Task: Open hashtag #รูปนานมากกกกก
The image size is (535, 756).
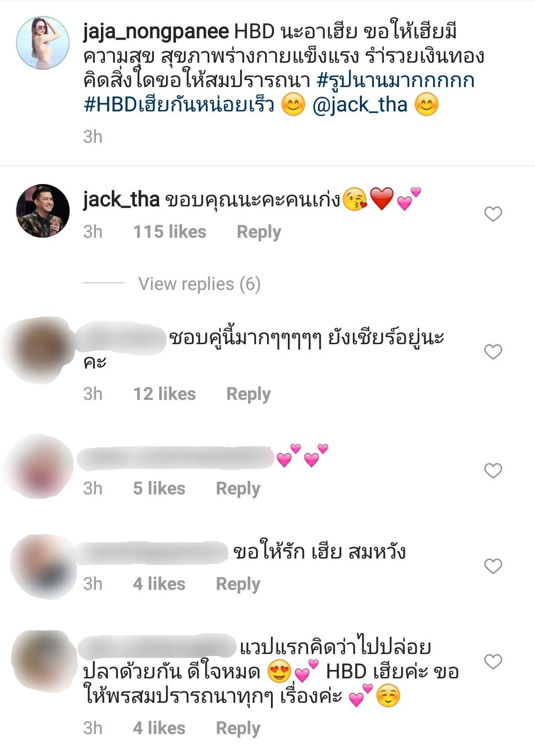Action: point(396,81)
